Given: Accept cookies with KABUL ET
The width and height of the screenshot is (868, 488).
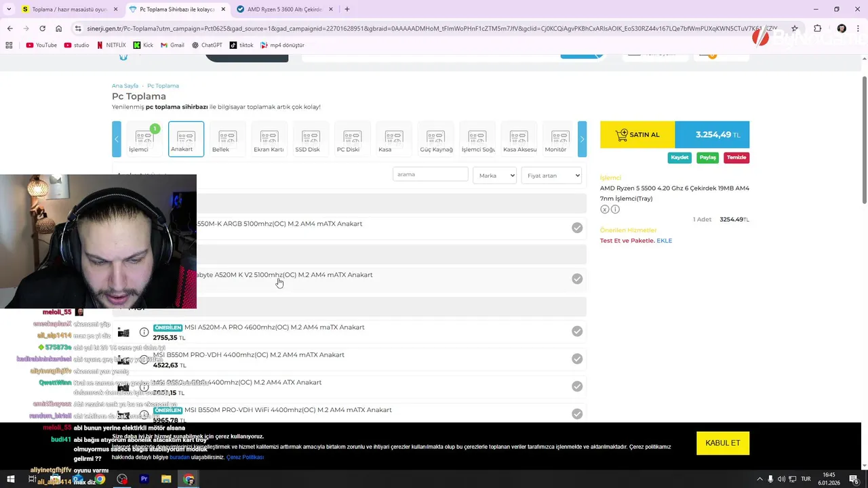Looking at the screenshot, I should coord(723,443).
